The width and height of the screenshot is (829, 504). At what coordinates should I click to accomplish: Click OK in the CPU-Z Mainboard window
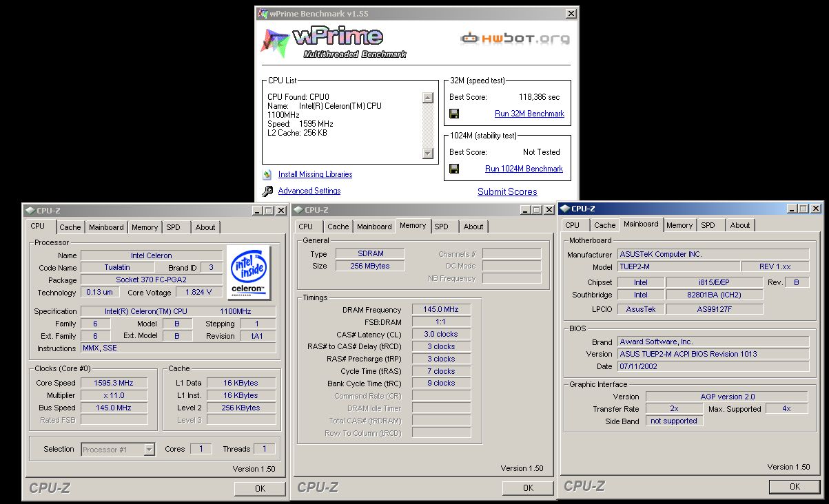point(795,486)
